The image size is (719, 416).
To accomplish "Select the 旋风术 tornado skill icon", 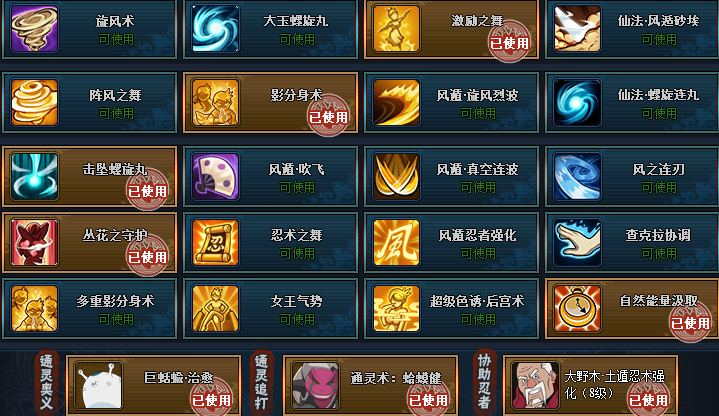I will [x=34, y=28].
